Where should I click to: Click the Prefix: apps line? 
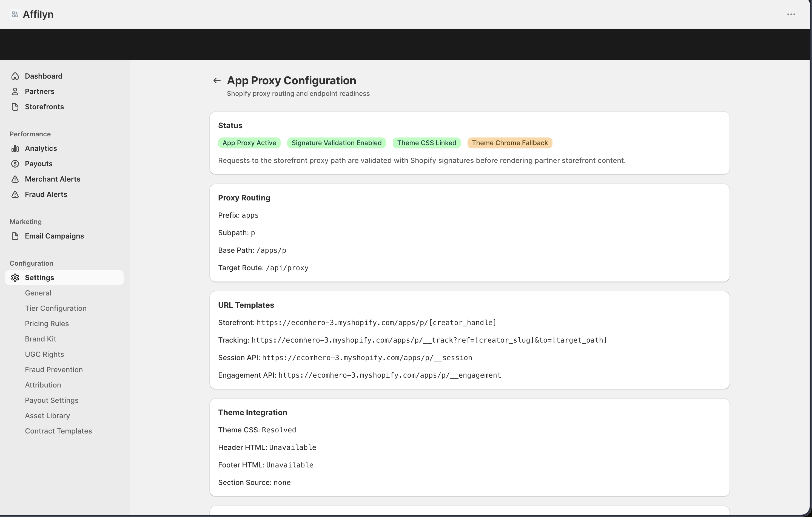click(x=238, y=215)
